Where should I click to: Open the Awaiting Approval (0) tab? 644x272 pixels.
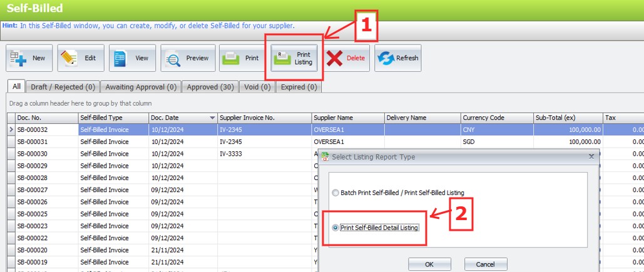coord(141,87)
